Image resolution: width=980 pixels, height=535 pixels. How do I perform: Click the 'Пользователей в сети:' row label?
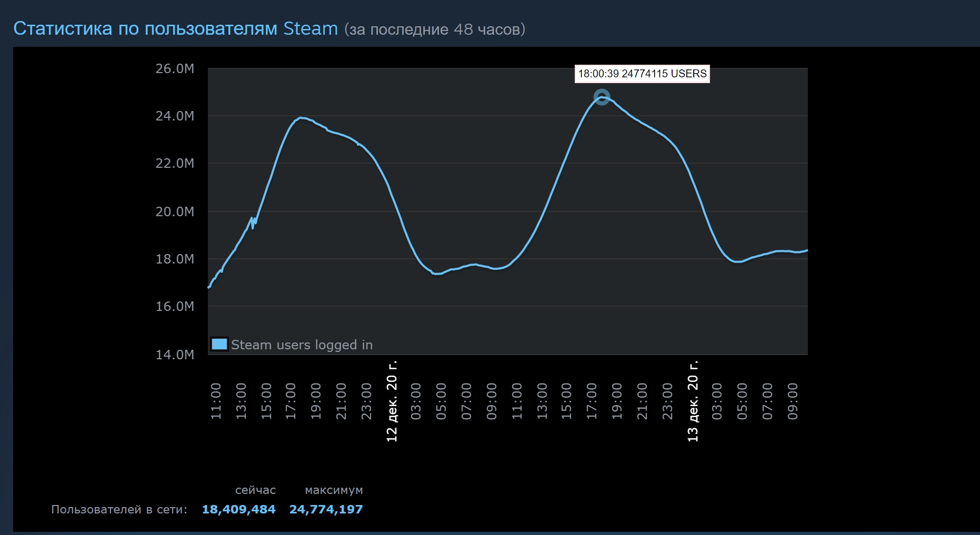[x=119, y=509]
